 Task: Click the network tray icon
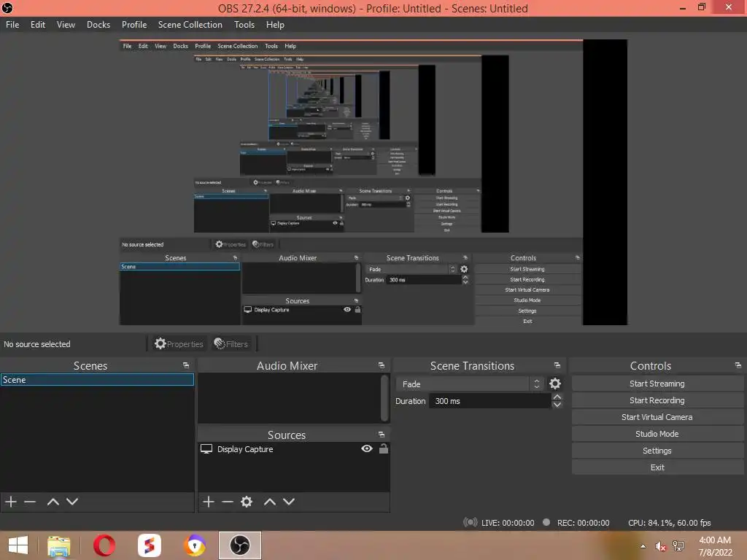point(678,546)
